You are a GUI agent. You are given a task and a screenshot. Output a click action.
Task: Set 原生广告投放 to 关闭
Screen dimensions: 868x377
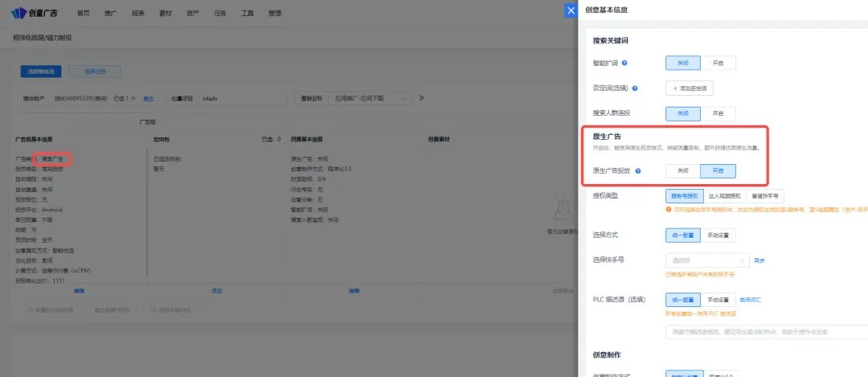pos(683,171)
